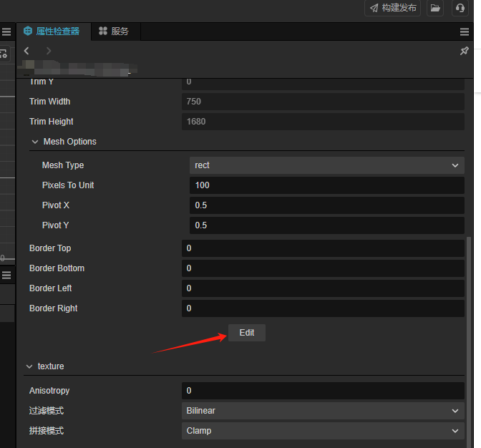Click the Mesh Type label
Viewport: 481px width, 448px height.
point(63,165)
